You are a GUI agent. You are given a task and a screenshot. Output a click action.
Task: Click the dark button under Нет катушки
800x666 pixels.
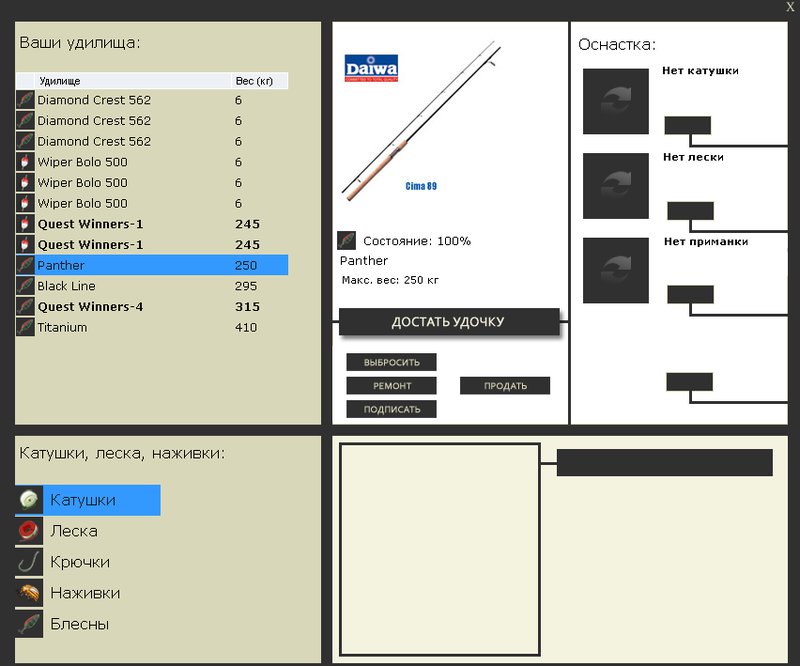click(687, 126)
